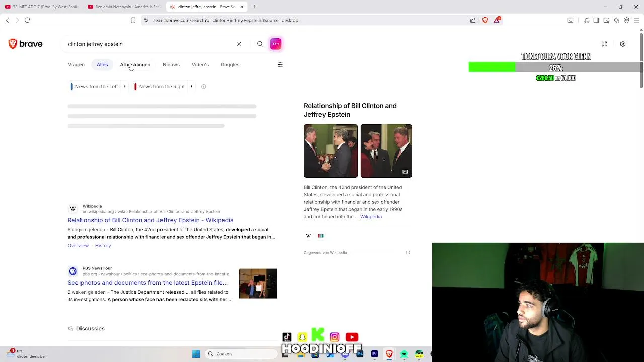Open the tab search toolbar icon
Viewport: 644px width, 362px height.
[570, 20]
